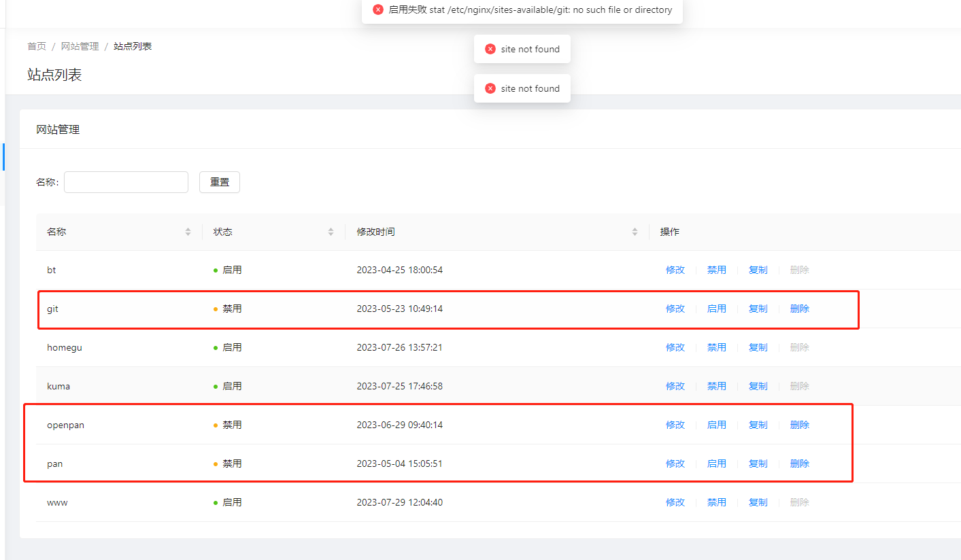Delete the openpan site
961x560 pixels.
[799, 424]
